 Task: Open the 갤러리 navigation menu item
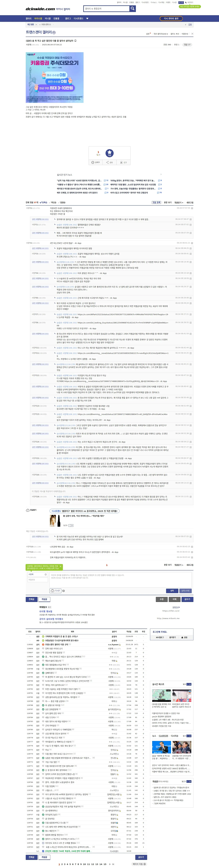click(x=29, y=19)
